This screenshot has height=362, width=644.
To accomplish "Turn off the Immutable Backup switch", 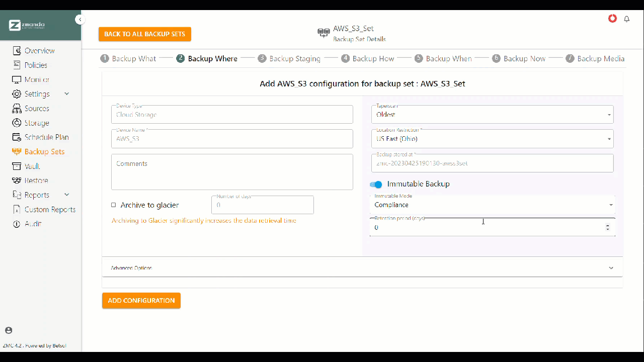I will 376,185.
